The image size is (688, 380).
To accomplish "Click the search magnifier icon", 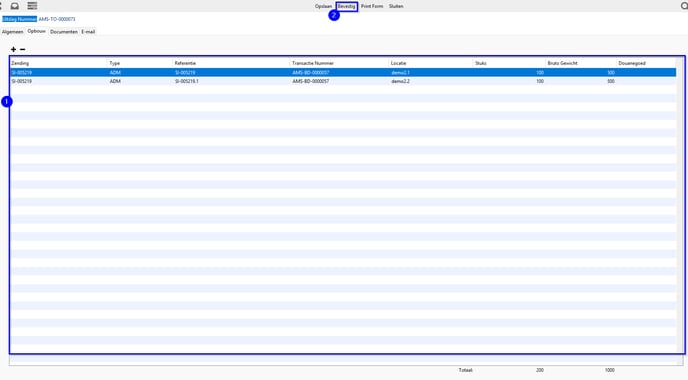I will click(x=684, y=6).
